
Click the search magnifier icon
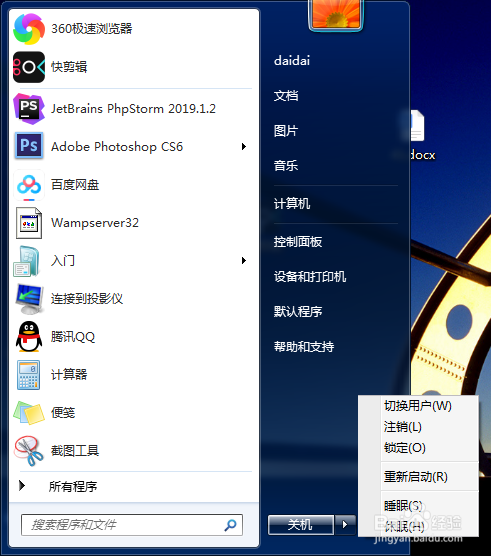pyautogui.click(x=230, y=525)
